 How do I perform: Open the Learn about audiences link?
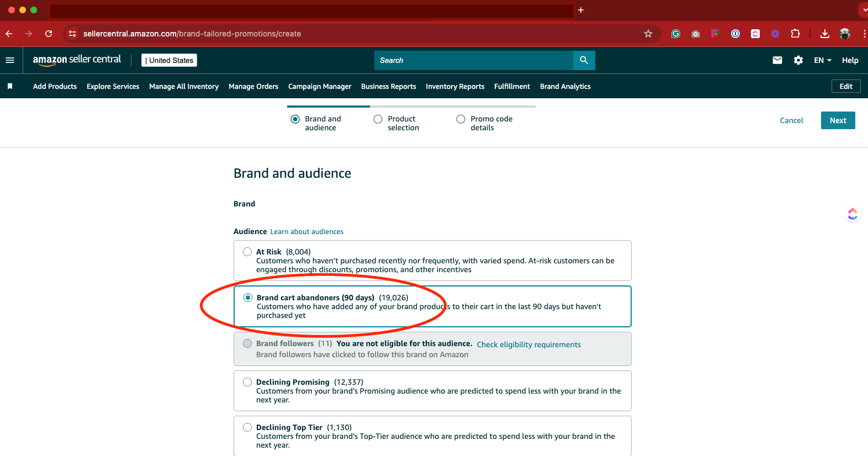click(306, 231)
